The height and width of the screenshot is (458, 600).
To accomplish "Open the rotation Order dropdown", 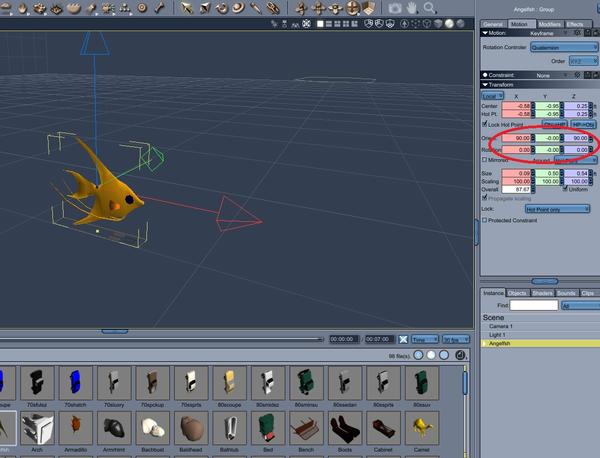I will (583, 61).
